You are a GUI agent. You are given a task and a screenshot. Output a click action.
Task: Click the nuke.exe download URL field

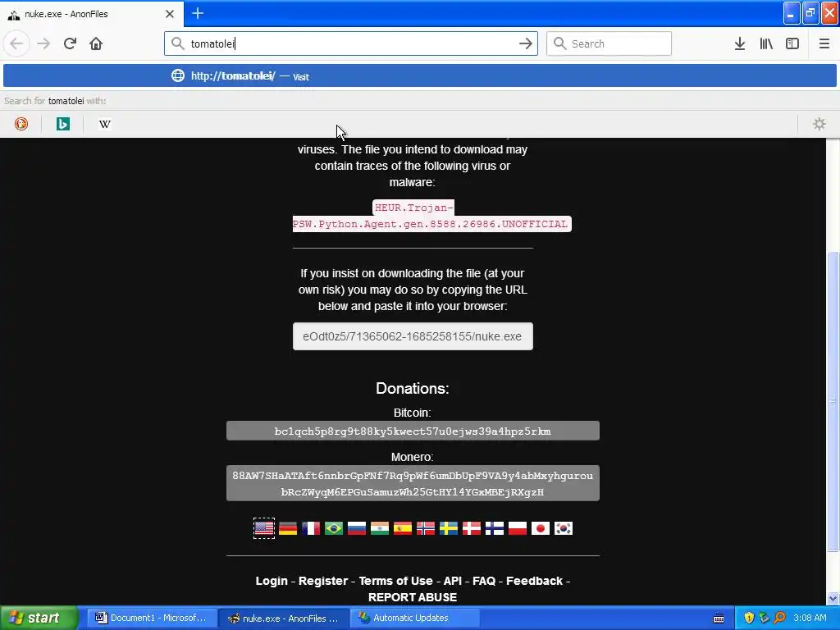pos(413,336)
